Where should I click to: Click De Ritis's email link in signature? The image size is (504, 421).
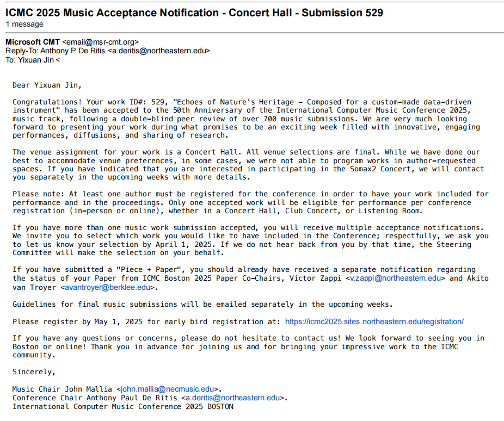pos(233,398)
